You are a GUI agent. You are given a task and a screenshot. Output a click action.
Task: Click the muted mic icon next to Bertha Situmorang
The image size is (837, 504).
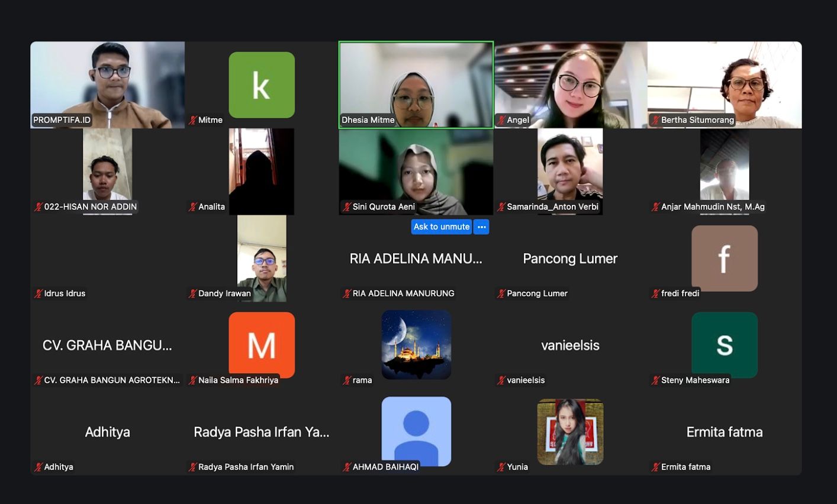coord(655,120)
